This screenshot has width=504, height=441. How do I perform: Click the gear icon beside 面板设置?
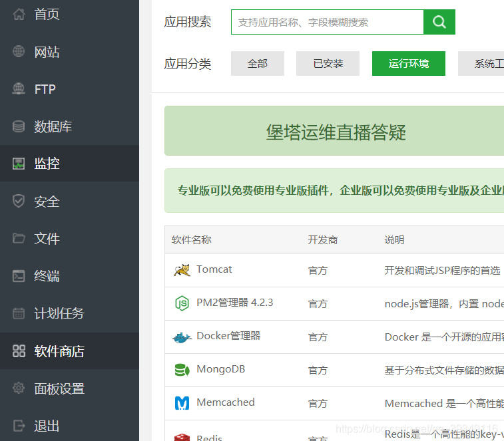19,388
